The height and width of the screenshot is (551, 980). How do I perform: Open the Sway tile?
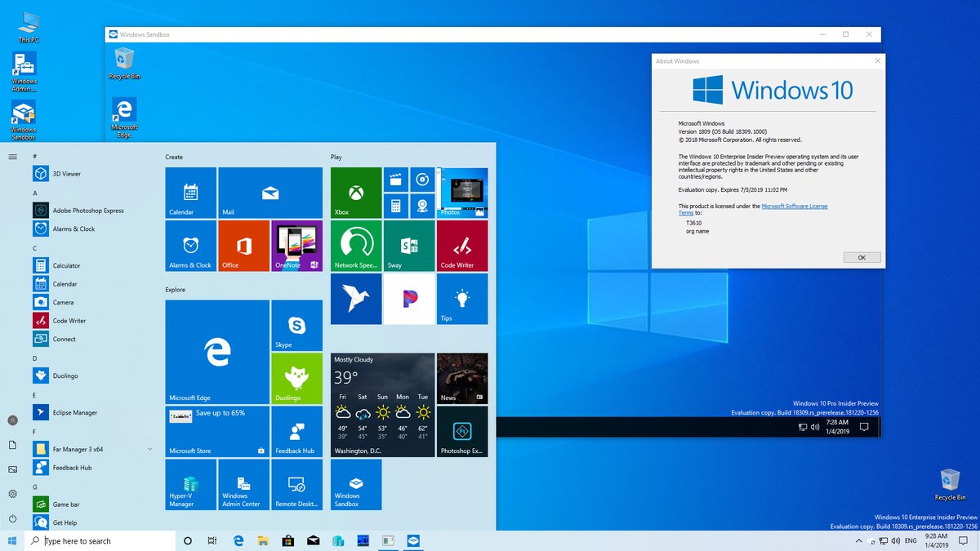coord(409,246)
